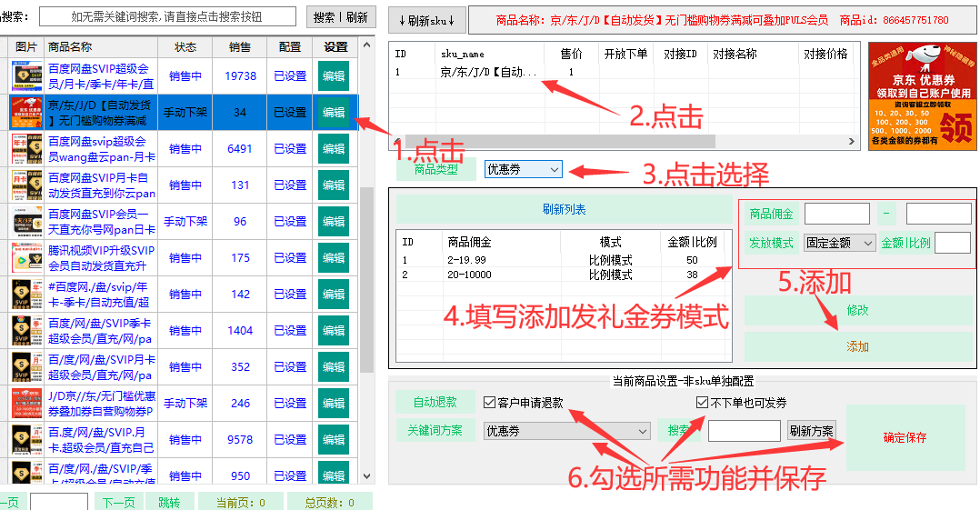This screenshot has height=510, width=980.
Task: Click the 搜索 button
Action: tap(324, 17)
